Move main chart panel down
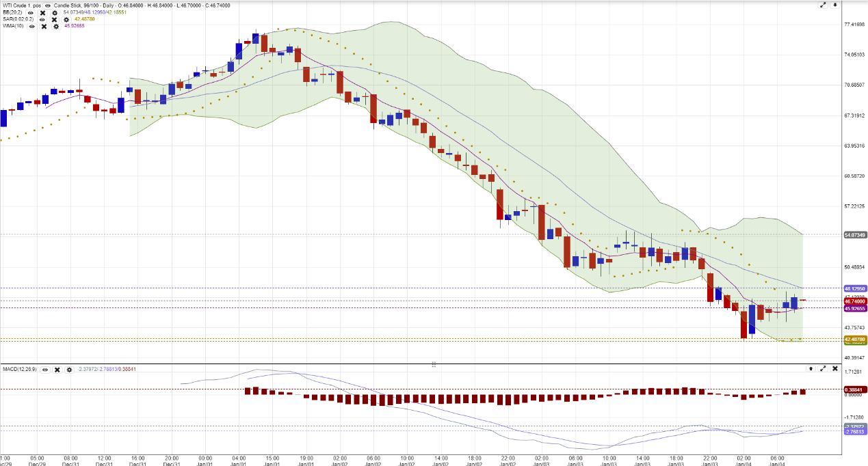The image size is (868, 466). pos(834,5)
